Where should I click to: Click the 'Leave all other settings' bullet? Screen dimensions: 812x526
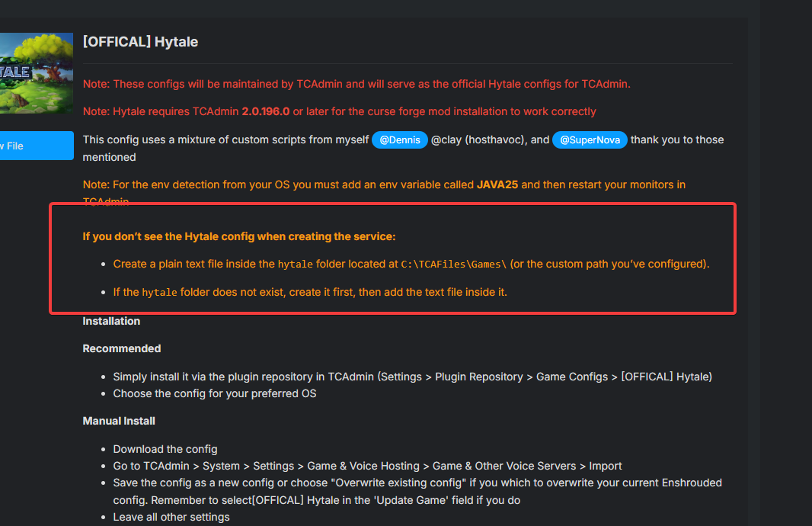pos(171,517)
